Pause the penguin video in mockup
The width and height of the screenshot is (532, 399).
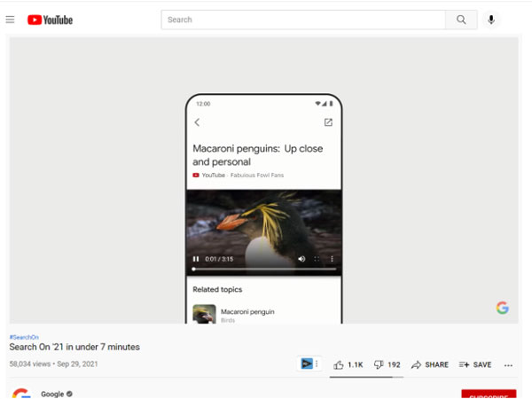196,259
